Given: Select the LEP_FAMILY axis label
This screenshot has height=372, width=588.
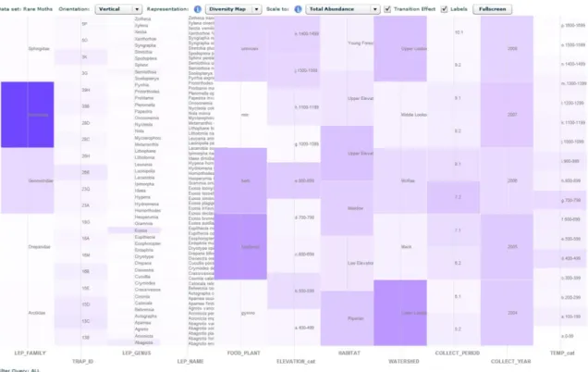Looking at the screenshot, I should pos(30,353).
